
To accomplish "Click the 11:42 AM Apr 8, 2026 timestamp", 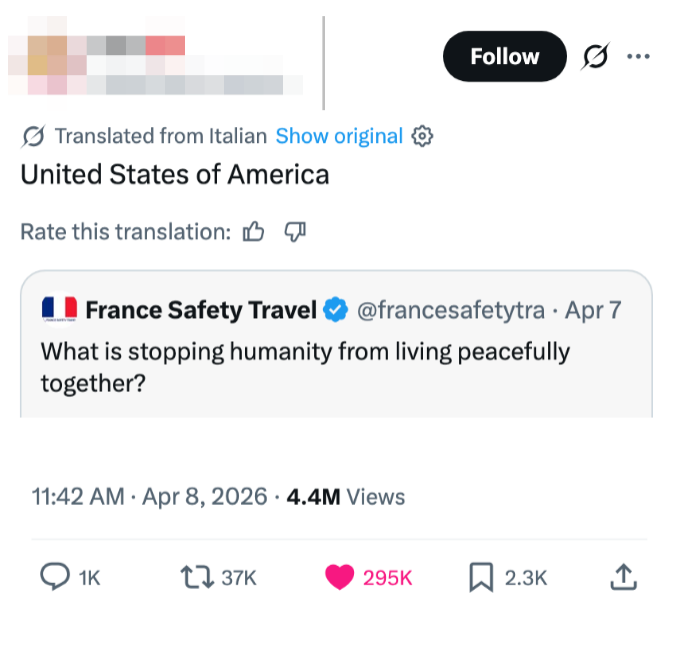I will (149, 496).
